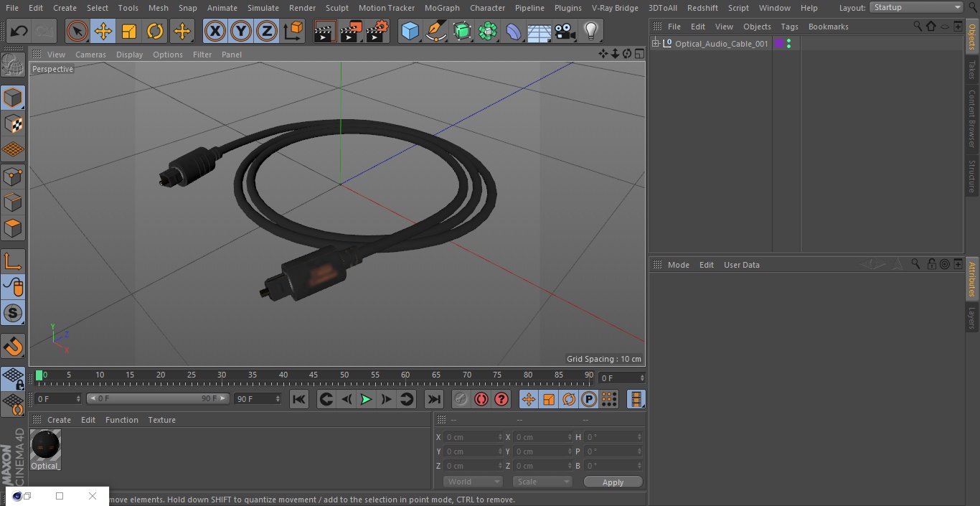This screenshot has width=980, height=506.
Task: Toggle Z axis lock
Action: tap(267, 31)
